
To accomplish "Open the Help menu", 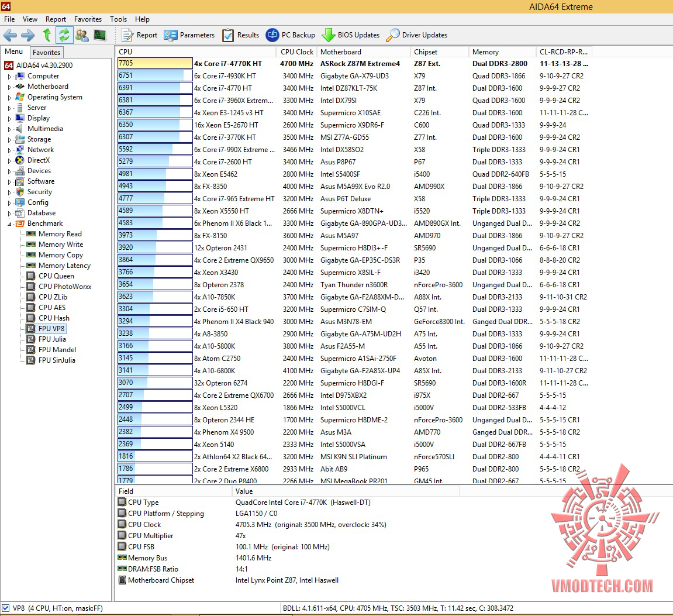I will pyautogui.click(x=142, y=19).
